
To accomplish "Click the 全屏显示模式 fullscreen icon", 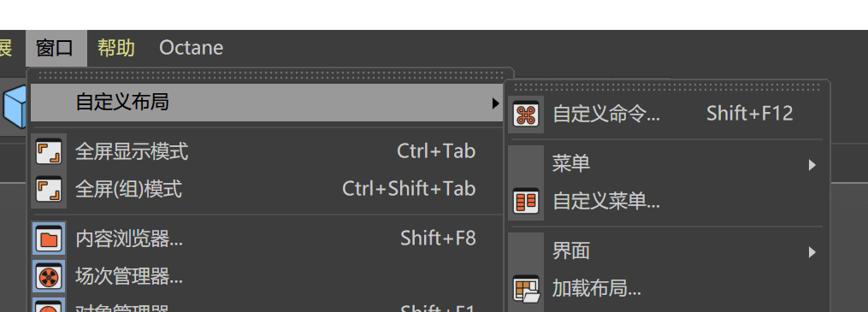I will [x=49, y=151].
